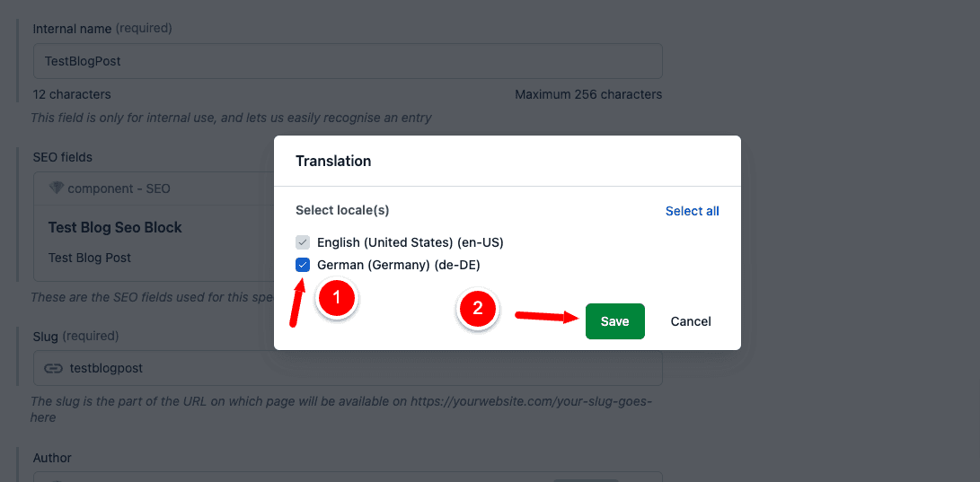This screenshot has height=482, width=980.
Task: Click the English (United States) (en-US) label
Action: tap(410, 242)
